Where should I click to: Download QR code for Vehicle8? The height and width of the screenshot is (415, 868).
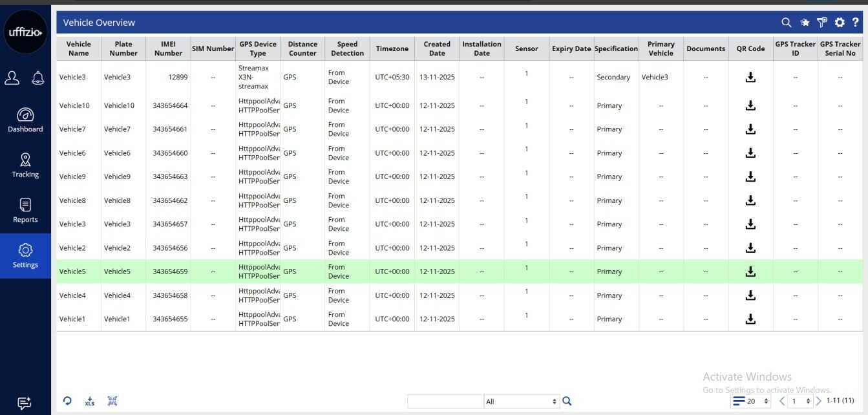coord(750,200)
